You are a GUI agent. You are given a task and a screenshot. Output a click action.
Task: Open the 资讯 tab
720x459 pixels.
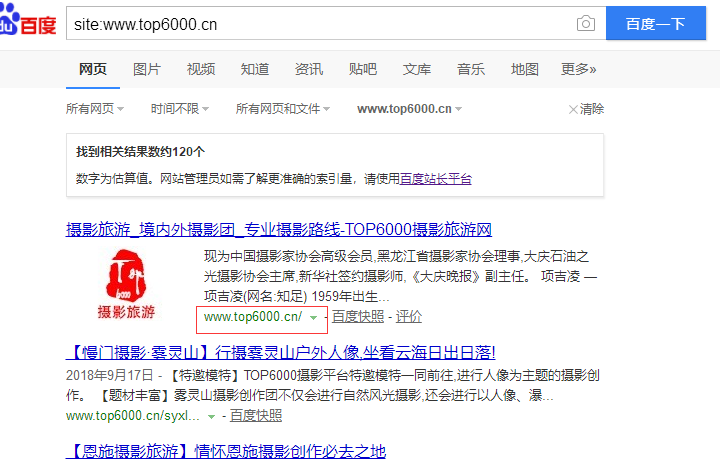(309, 69)
